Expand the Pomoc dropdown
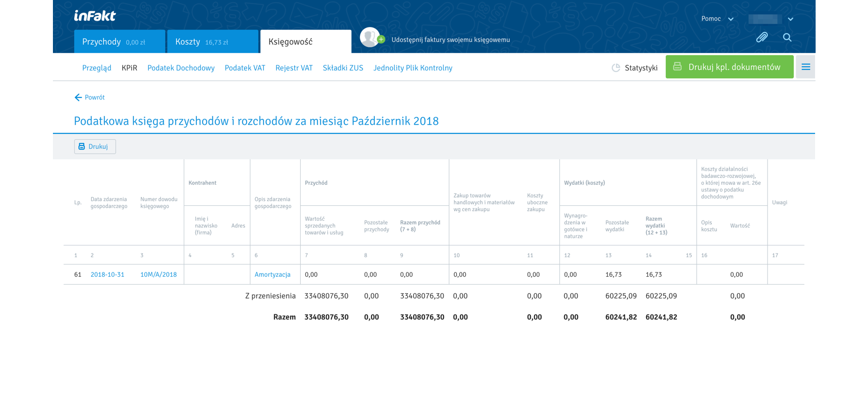Screen dimensions: 868x400 point(717,19)
